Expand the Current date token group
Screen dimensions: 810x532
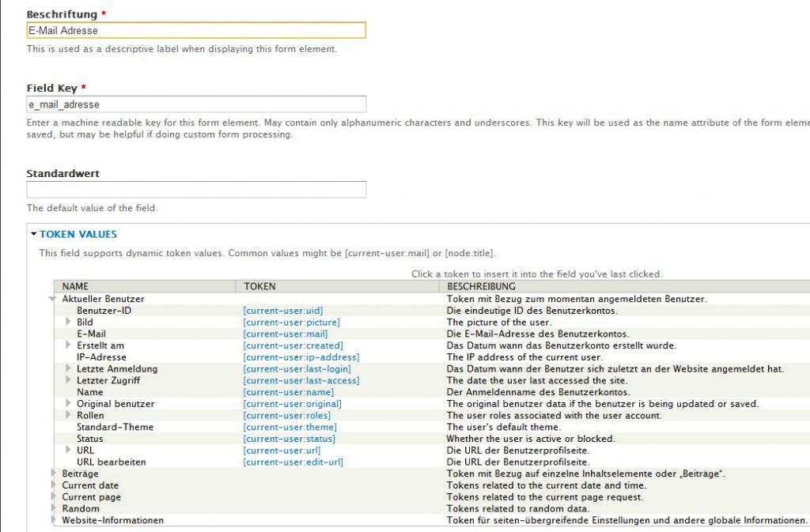[x=55, y=485]
